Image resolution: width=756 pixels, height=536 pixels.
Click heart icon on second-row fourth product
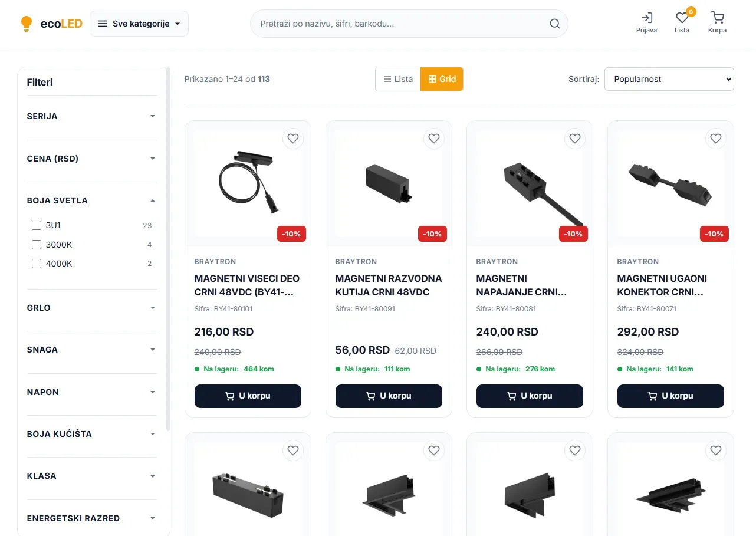pos(716,450)
